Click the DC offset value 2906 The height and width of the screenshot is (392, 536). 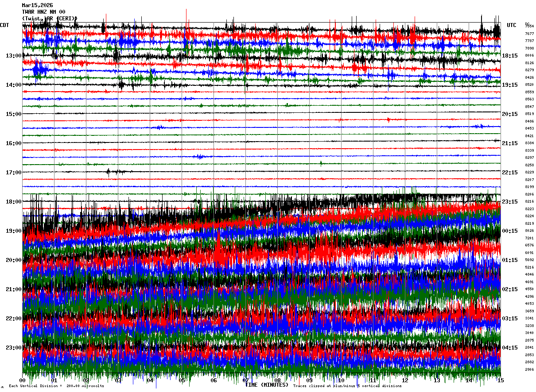[x=529, y=369]
